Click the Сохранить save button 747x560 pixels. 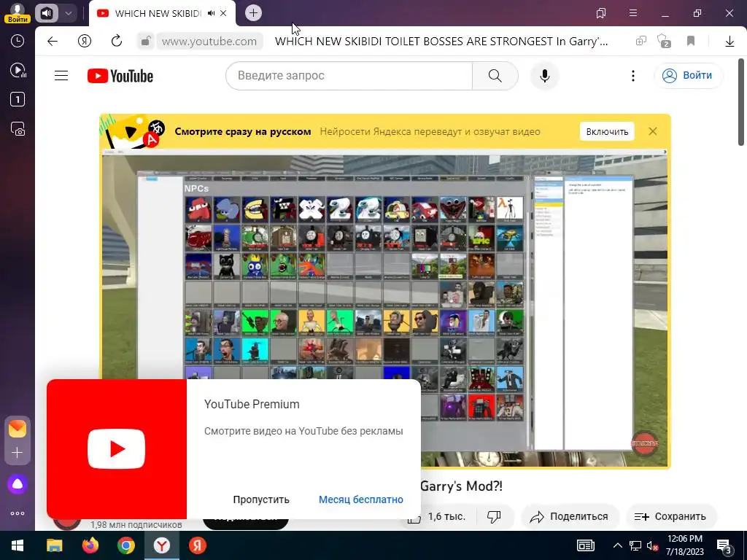[671, 517]
